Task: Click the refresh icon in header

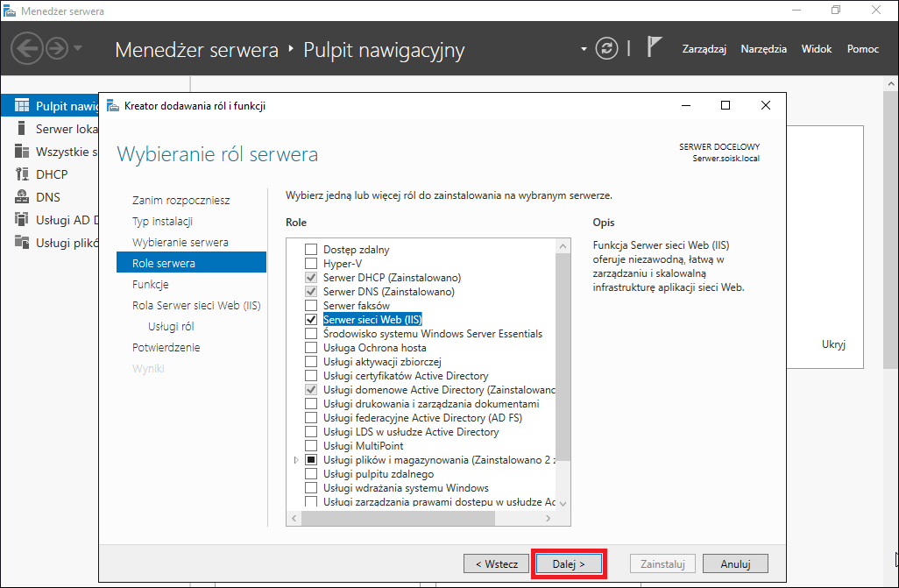Action: click(x=606, y=48)
